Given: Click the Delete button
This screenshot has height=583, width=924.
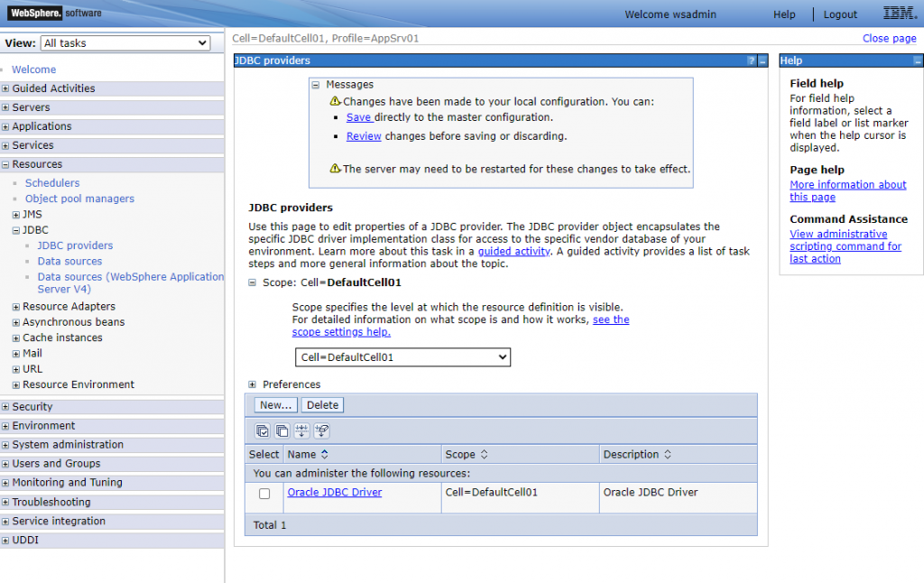Looking at the screenshot, I should point(322,405).
